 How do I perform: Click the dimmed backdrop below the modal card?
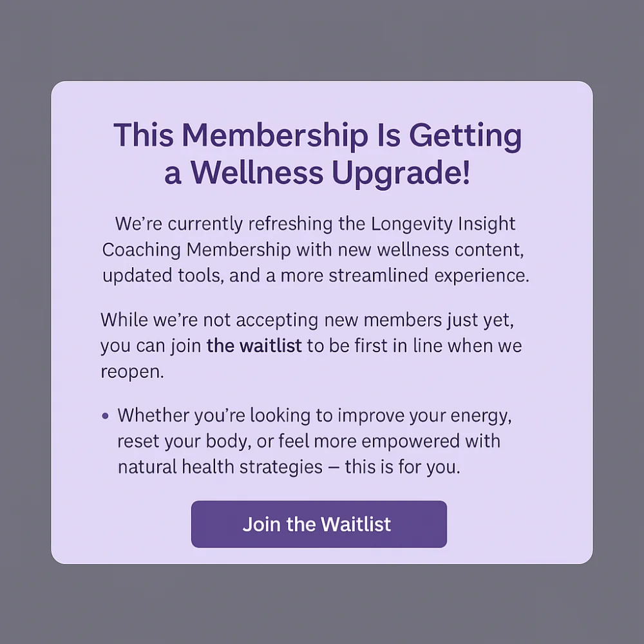coord(322,604)
